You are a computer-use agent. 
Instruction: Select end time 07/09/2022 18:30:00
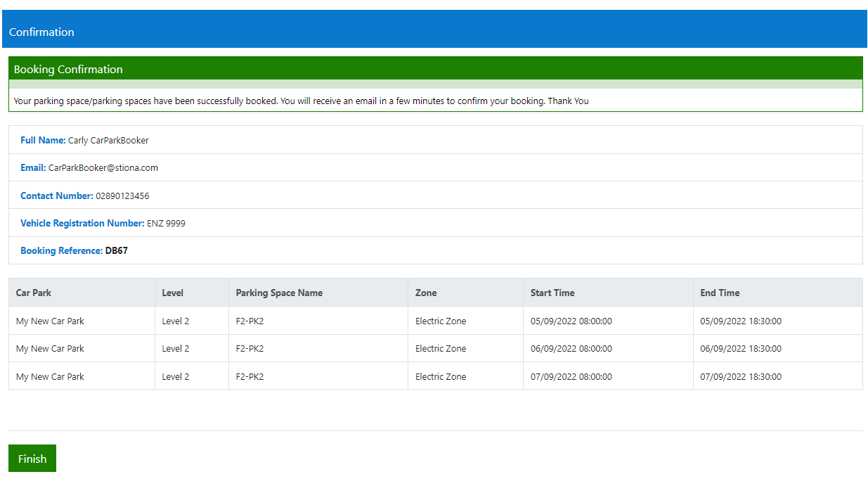741,376
